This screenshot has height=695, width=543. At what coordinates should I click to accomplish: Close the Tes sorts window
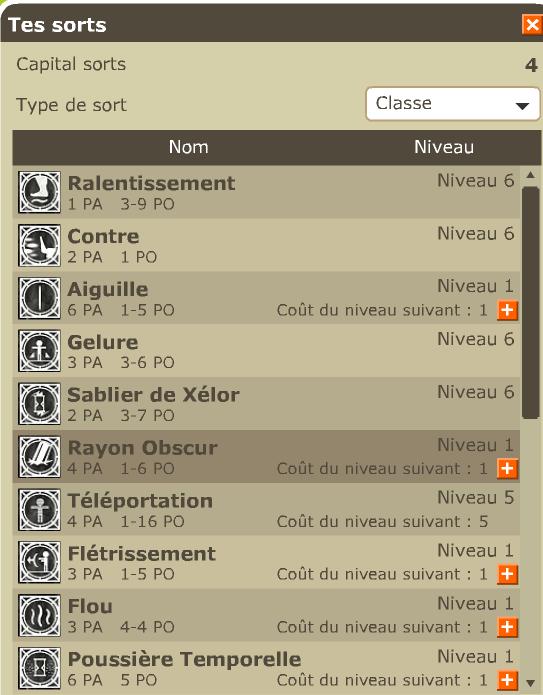pos(531,24)
